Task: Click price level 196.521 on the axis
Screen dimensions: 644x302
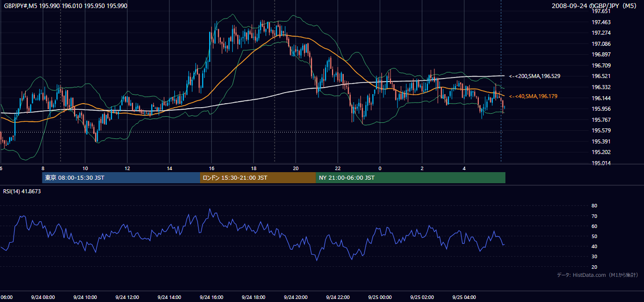Action: (601, 76)
